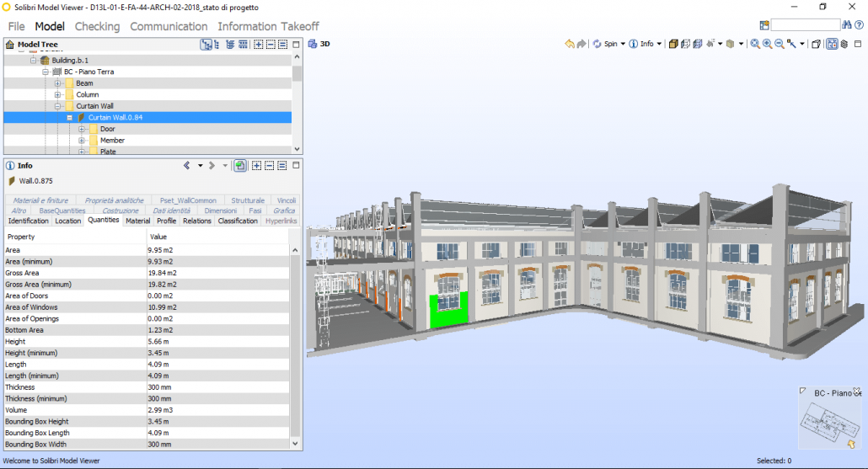Image resolution: width=868 pixels, height=469 pixels.
Task: Click the grid list icon in Model Tree header
Action: click(243, 45)
